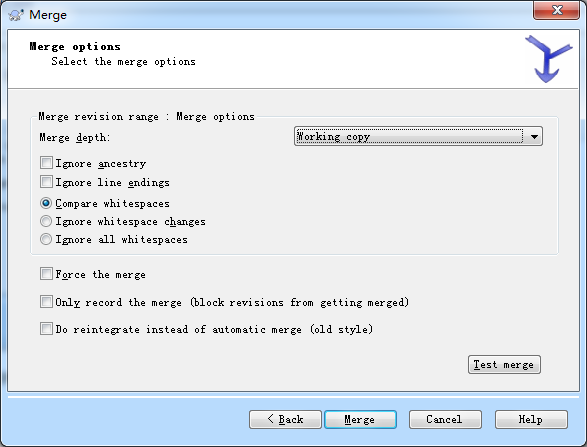Close the Merge dialog window
The width and height of the screenshot is (587, 447).
click(557, 10)
